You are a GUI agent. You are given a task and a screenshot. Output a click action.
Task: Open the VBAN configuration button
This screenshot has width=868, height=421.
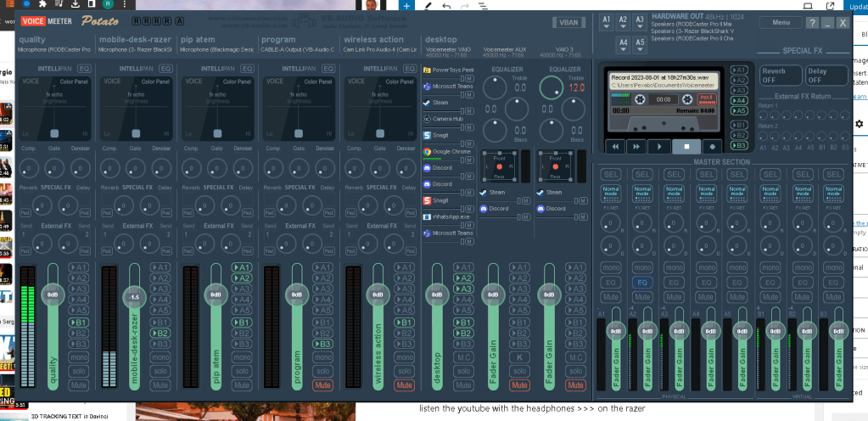pos(568,23)
